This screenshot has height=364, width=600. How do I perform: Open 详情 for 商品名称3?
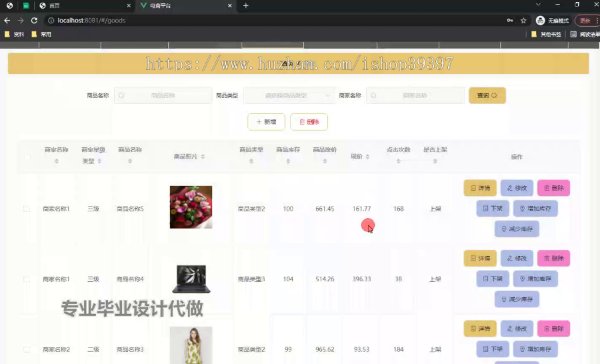(480, 329)
